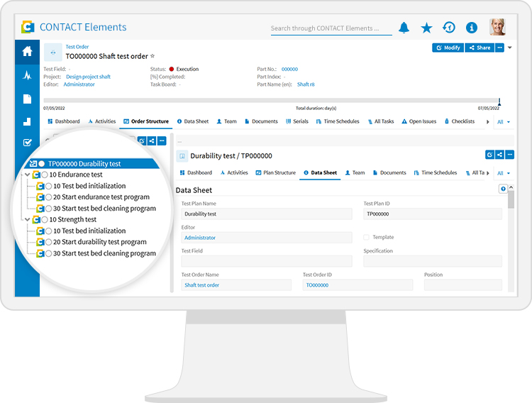Screen dimensions: 532x403
Task: Open the Open Issues tab
Action: tap(419, 121)
